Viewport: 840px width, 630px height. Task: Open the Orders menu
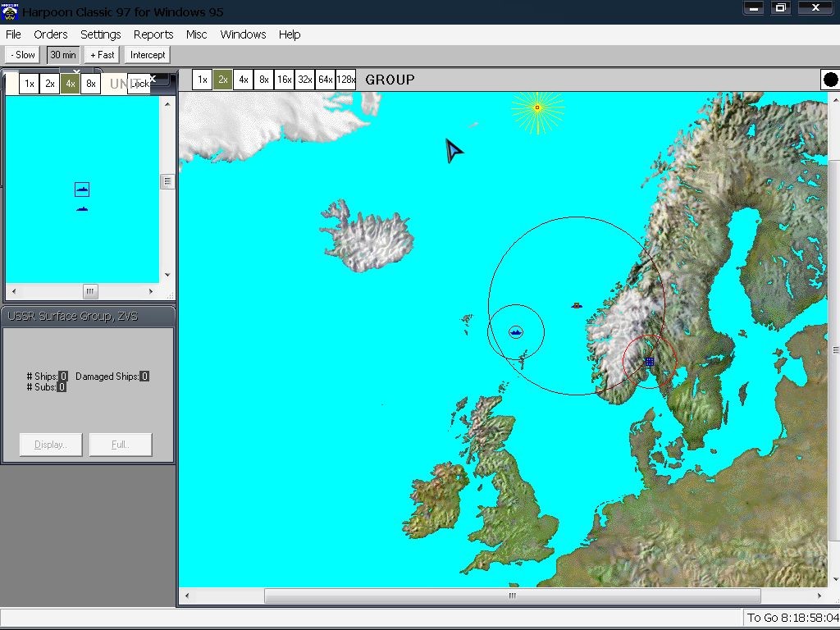pyautogui.click(x=50, y=34)
